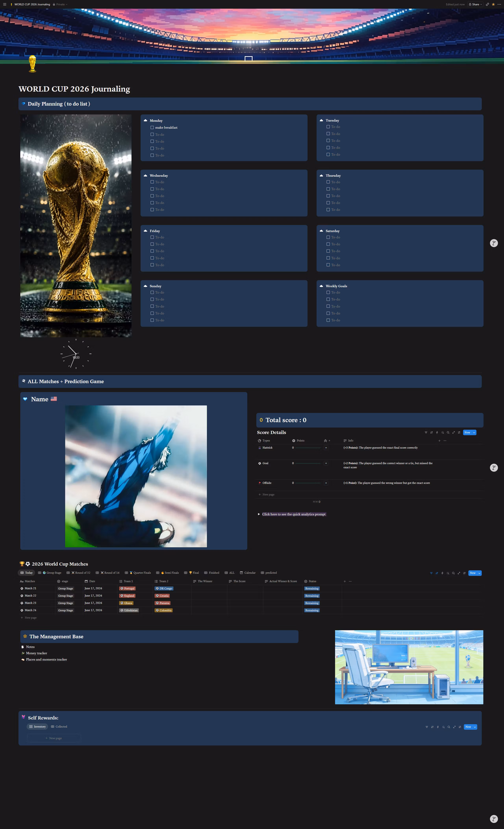This screenshot has width=504, height=829.
Task: Click the Hattrick row plus button
Action: coord(326,448)
